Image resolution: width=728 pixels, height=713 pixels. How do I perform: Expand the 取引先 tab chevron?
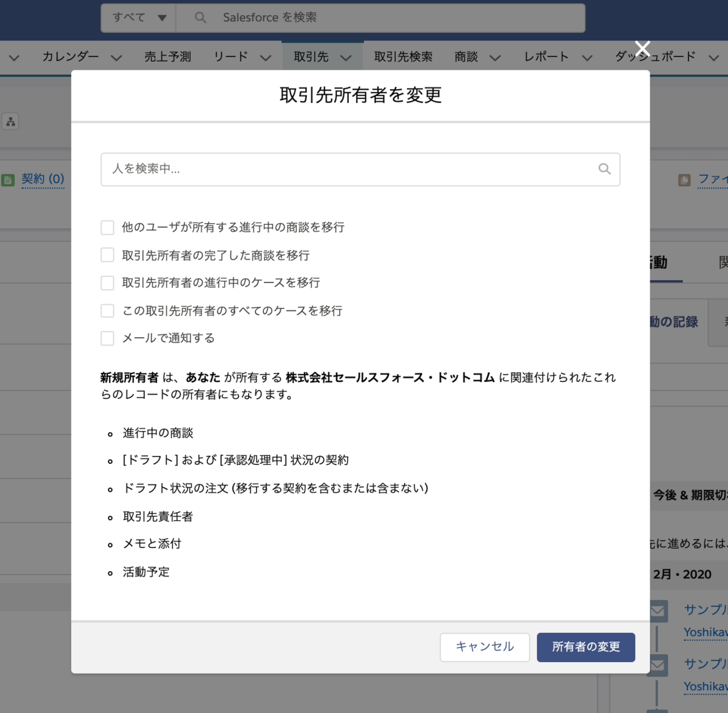tap(346, 58)
